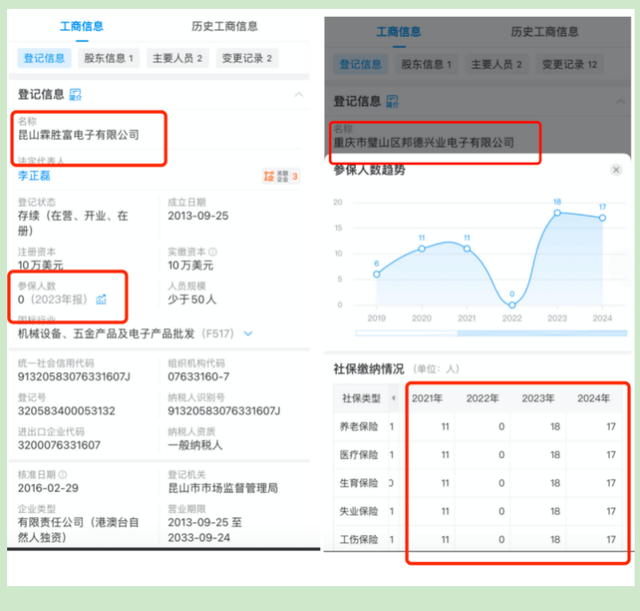Select left 主要人员 2 sub-tab
The height and width of the screenshot is (611, 640).
(x=178, y=58)
